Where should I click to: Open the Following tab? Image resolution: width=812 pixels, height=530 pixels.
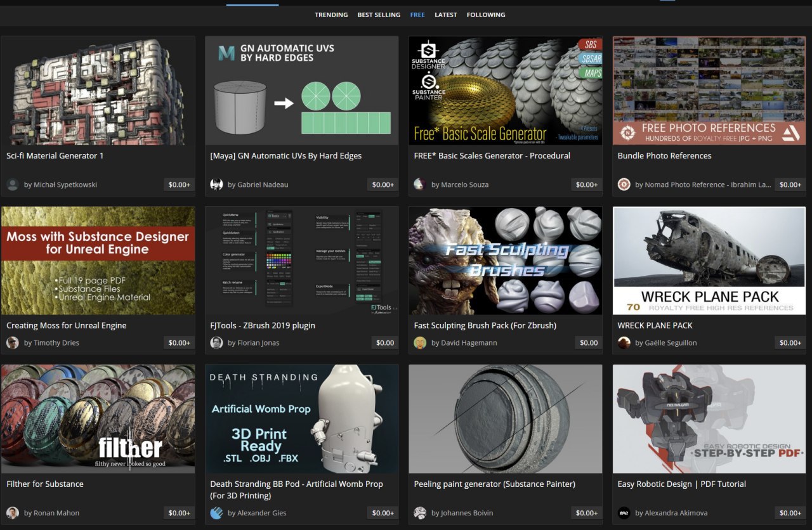point(486,15)
